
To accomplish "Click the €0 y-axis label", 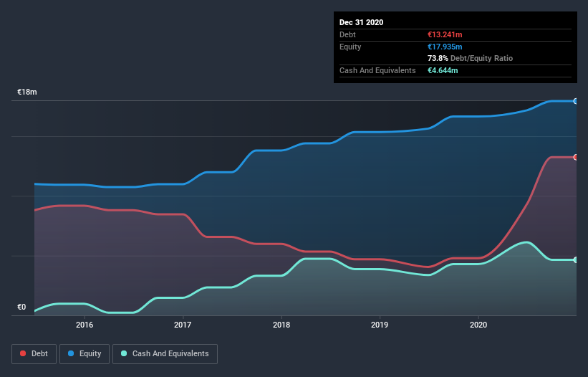I will [x=21, y=307].
